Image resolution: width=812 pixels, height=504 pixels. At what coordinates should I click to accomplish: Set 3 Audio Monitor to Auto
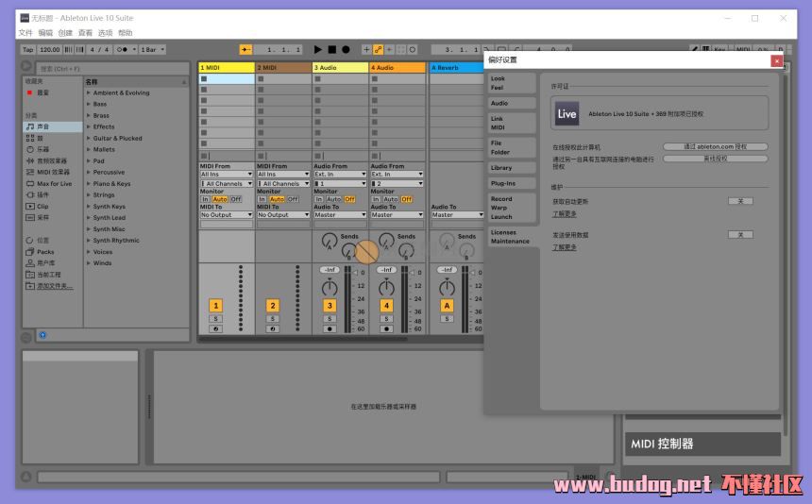pos(333,199)
